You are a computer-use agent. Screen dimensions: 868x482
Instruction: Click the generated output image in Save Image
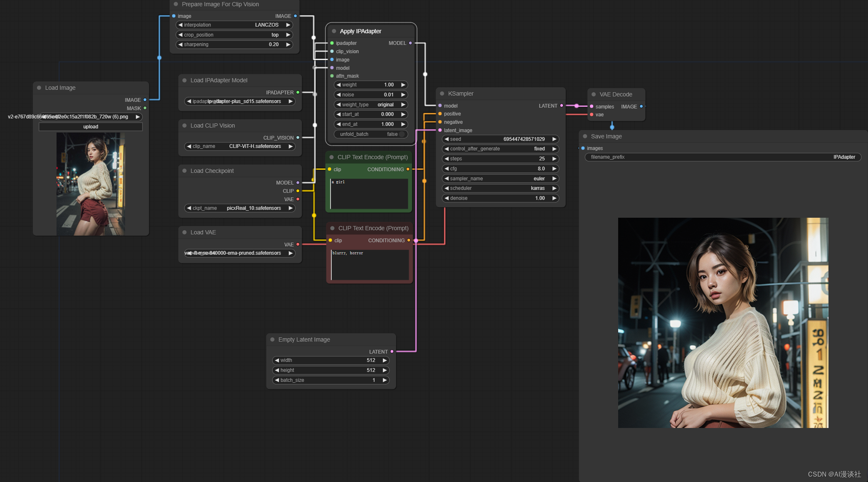(723, 322)
